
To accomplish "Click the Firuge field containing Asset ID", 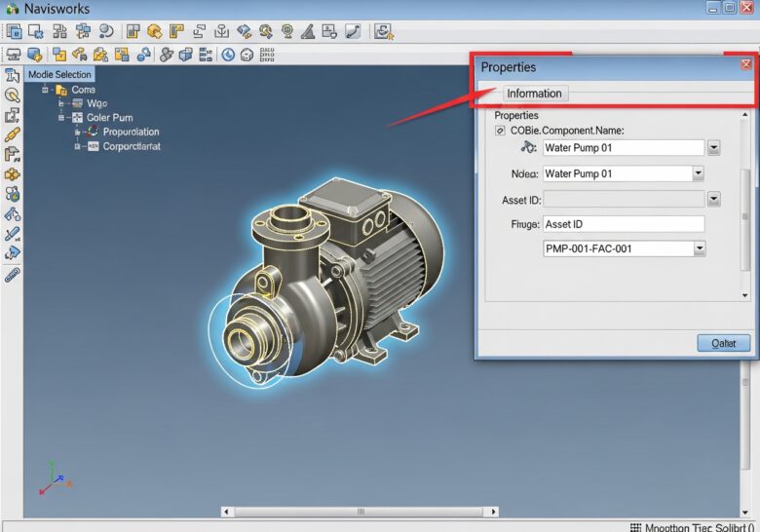I will 624,224.
